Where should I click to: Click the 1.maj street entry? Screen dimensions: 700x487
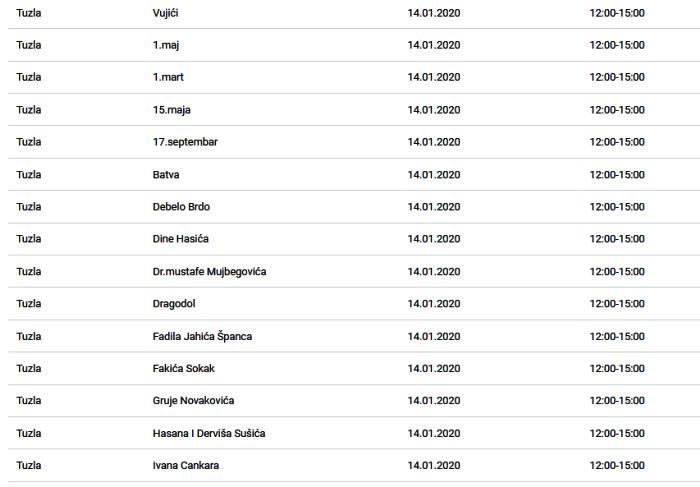[166, 45]
